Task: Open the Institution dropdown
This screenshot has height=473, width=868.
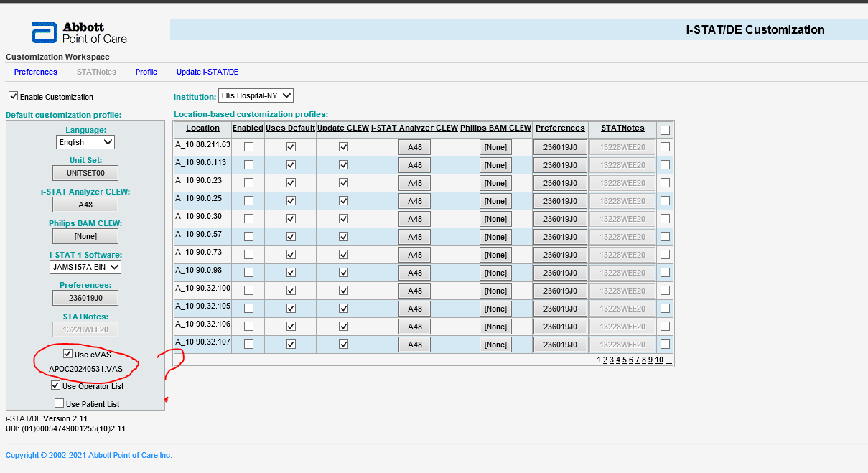Action: tap(256, 96)
